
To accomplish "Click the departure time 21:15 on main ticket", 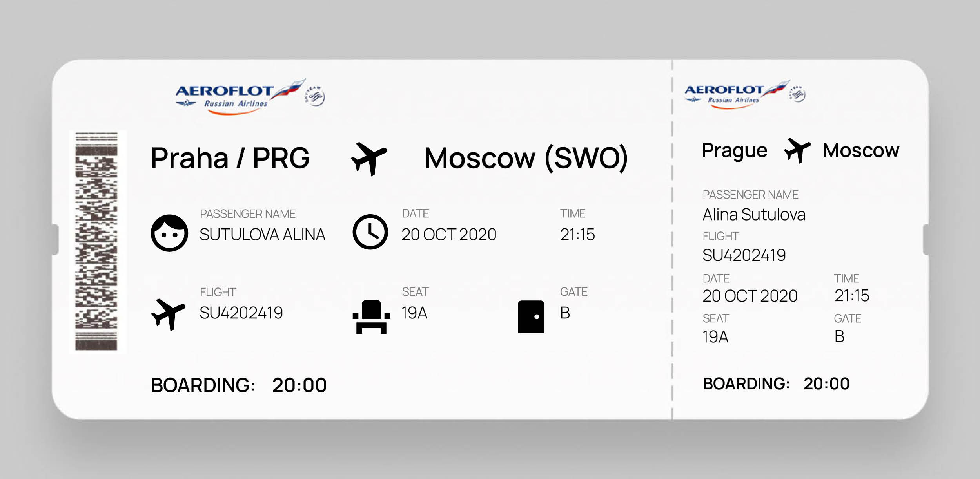I will [577, 235].
